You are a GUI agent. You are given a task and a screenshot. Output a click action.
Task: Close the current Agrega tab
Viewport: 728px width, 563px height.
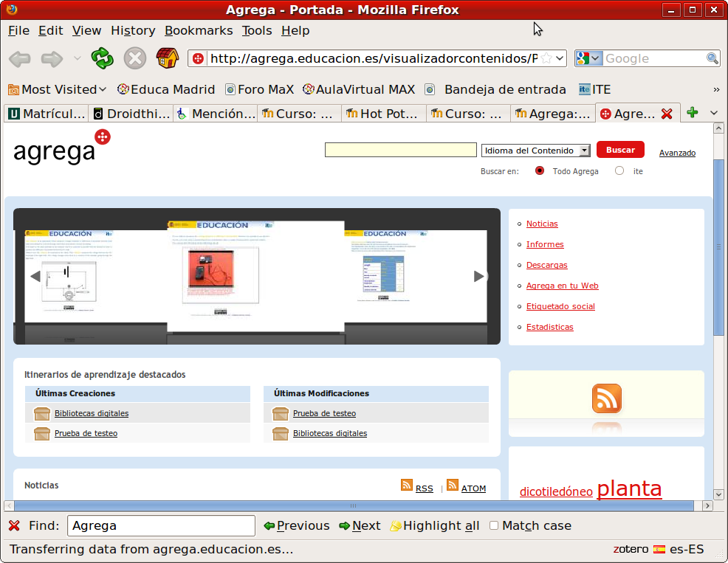[667, 114]
